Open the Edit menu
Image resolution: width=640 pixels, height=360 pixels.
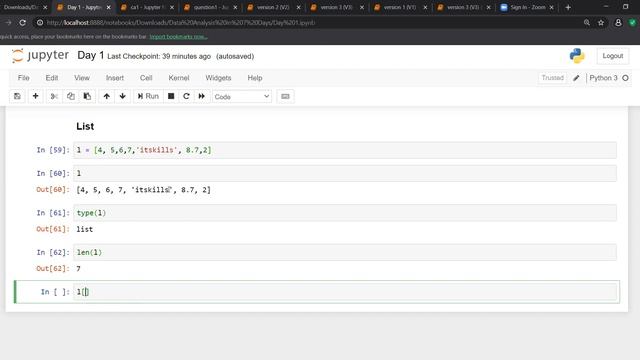point(52,78)
